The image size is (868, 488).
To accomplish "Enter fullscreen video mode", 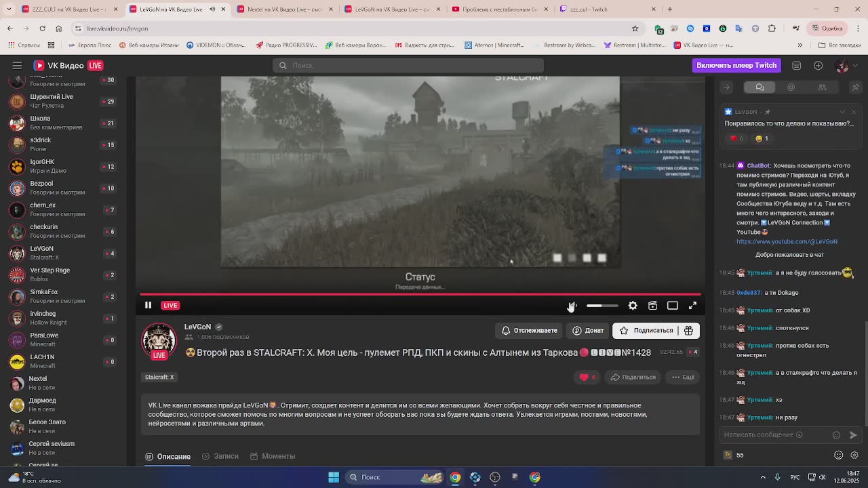I will click(x=692, y=306).
